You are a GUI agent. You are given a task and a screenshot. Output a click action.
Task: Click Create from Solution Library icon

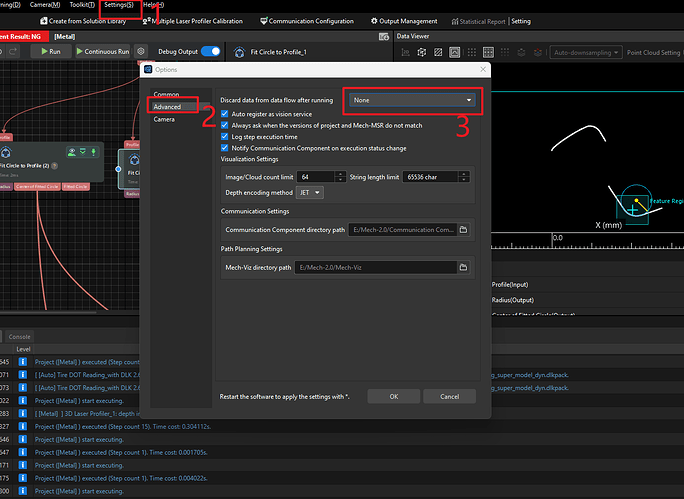pos(44,21)
